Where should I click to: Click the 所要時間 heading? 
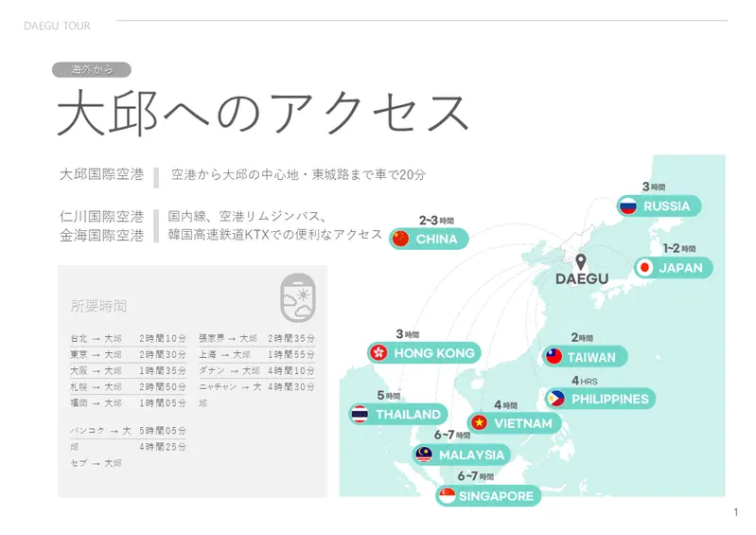pyautogui.click(x=98, y=306)
